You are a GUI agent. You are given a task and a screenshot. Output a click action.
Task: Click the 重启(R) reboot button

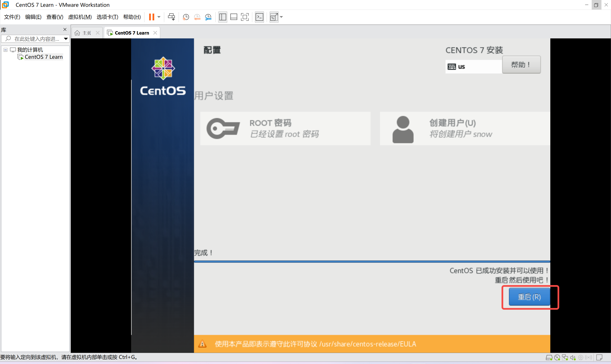pyautogui.click(x=529, y=297)
